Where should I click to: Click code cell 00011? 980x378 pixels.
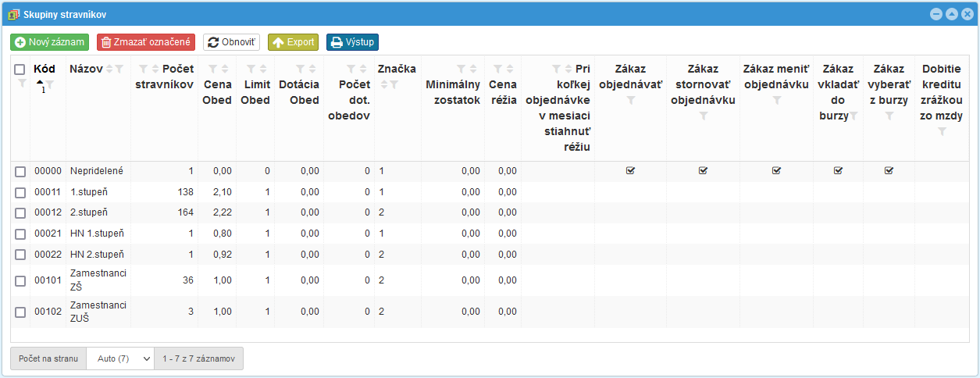click(x=48, y=191)
